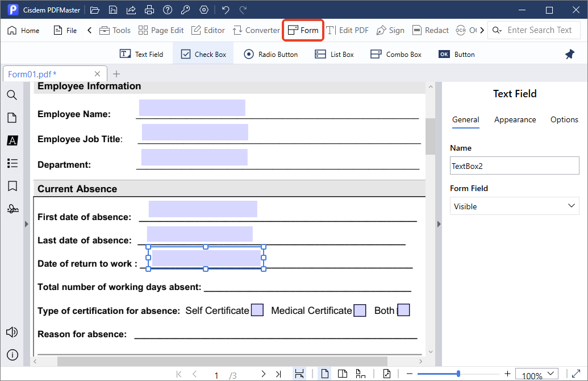
Task: Expand the Form Field Visible dropdown
Action: [x=515, y=206]
